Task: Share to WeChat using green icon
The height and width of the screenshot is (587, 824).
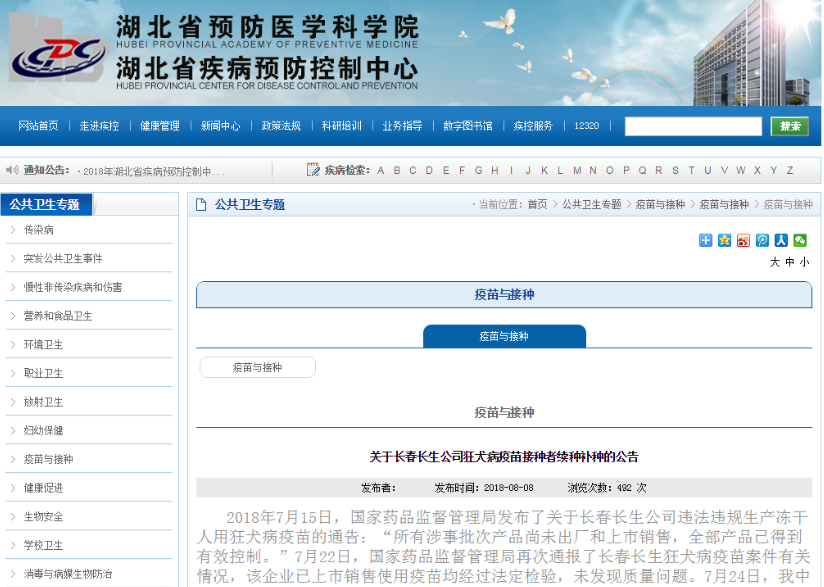Action: 800,240
